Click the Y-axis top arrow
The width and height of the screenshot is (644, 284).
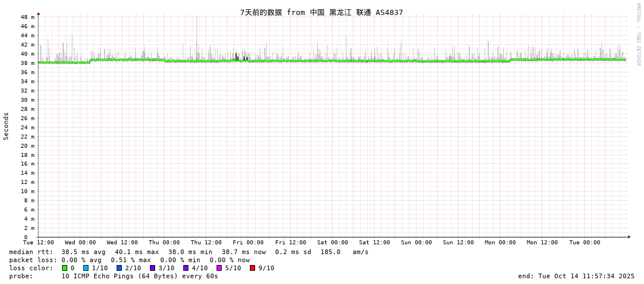38,13
